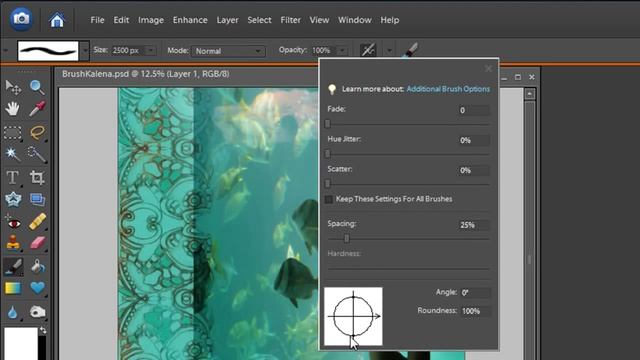The width and height of the screenshot is (640, 360).
Task: Click the brush angle and roundness preview
Action: 353,316
